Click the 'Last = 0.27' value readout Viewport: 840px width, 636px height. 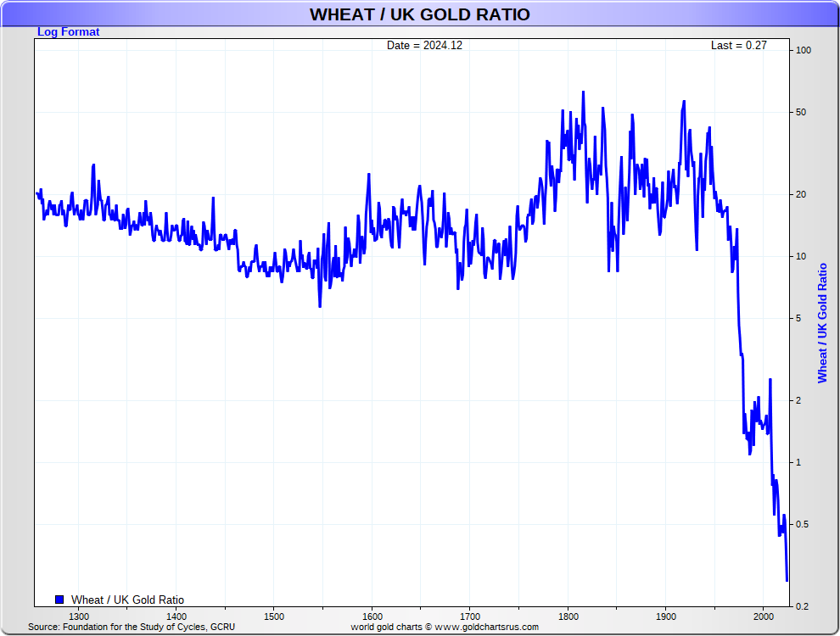coord(738,46)
